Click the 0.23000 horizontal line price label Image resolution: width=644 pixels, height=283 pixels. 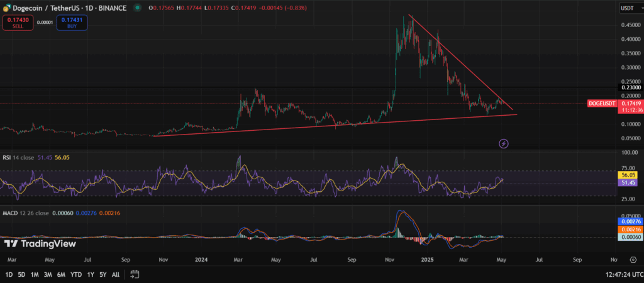pos(630,87)
